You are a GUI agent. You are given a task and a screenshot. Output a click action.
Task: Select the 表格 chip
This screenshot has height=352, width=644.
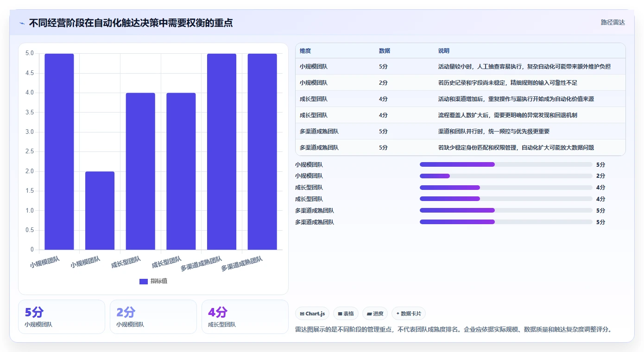(x=346, y=314)
